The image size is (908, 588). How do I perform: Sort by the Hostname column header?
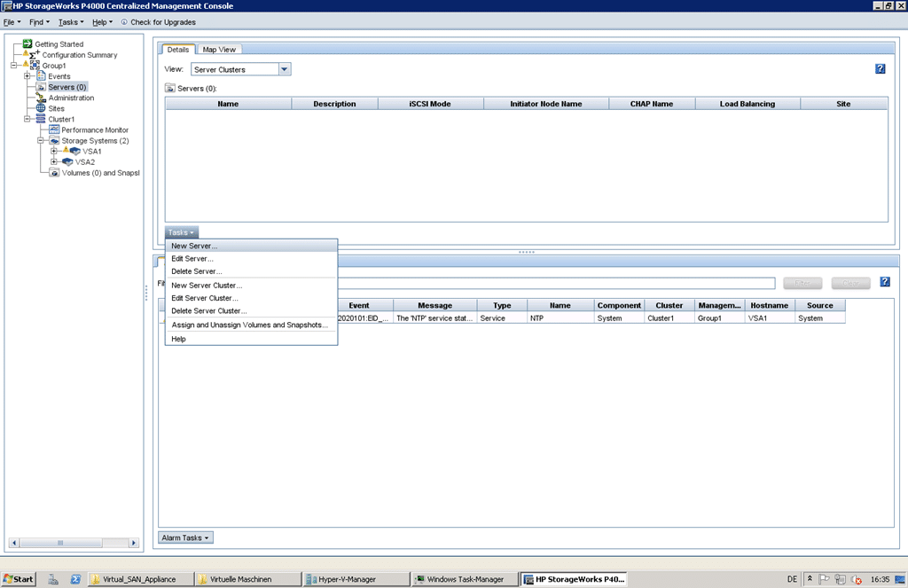pos(769,305)
